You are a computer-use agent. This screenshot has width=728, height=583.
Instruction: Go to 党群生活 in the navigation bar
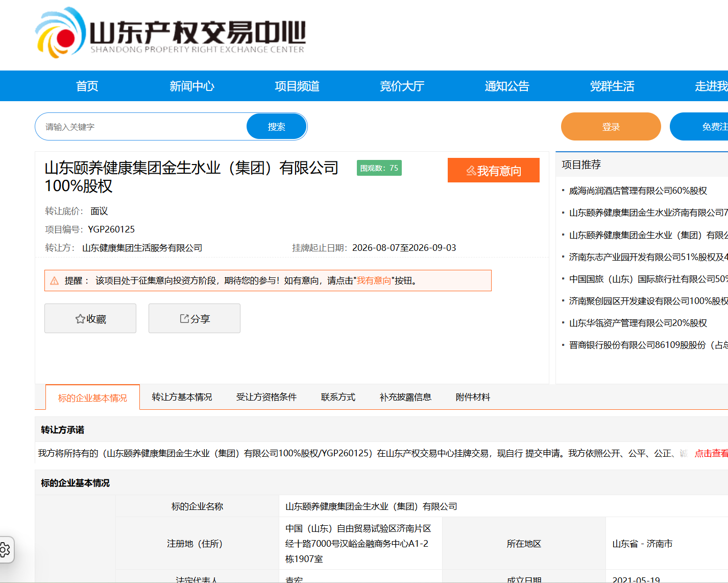pyautogui.click(x=612, y=86)
